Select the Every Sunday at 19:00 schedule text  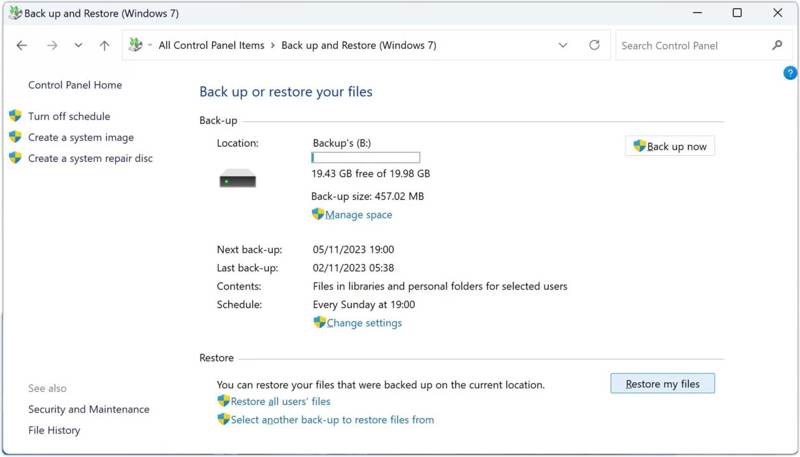(x=364, y=304)
